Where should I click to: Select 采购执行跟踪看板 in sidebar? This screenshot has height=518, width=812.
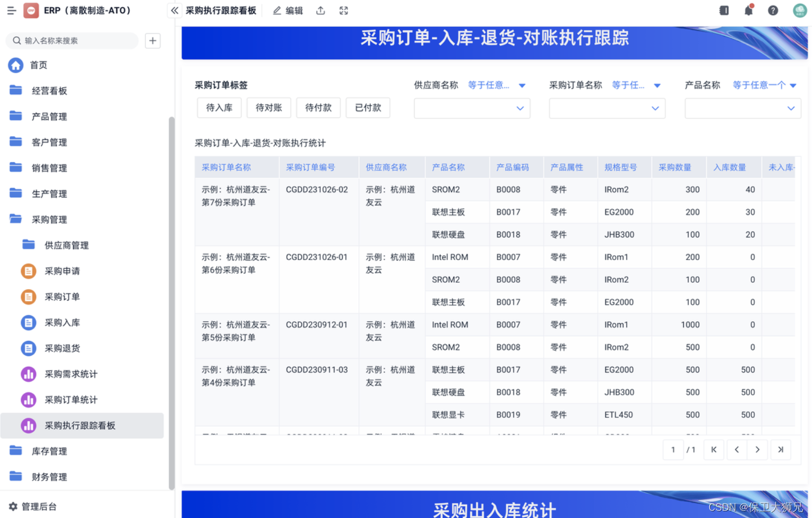coord(83,426)
